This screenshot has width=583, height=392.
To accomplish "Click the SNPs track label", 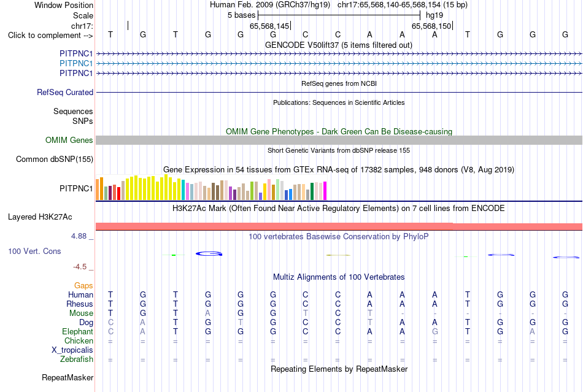I will tap(83, 121).
